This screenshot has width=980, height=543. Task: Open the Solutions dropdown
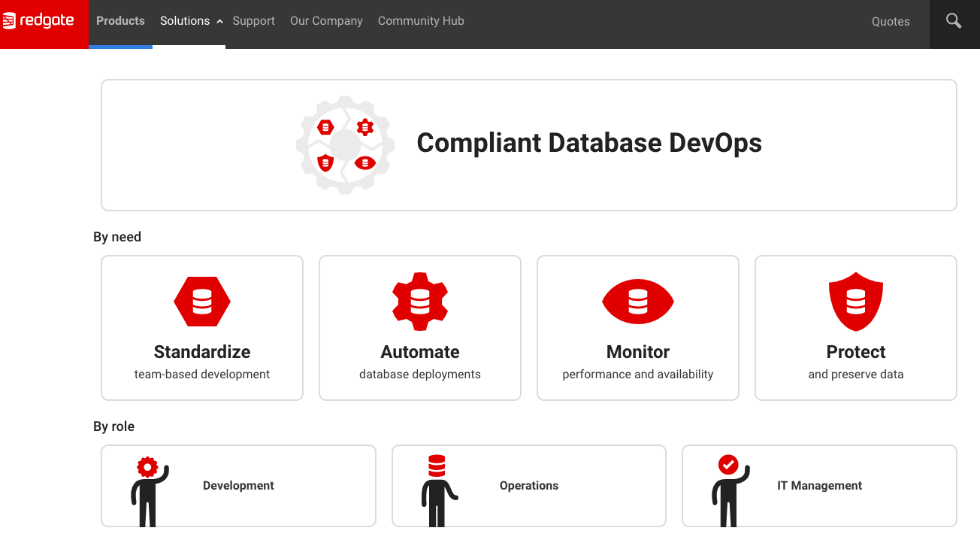point(185,21)
